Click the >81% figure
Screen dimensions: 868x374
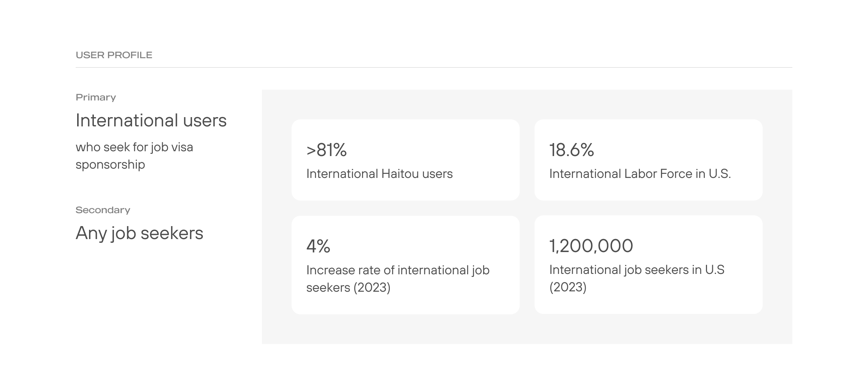pos(326,150)
